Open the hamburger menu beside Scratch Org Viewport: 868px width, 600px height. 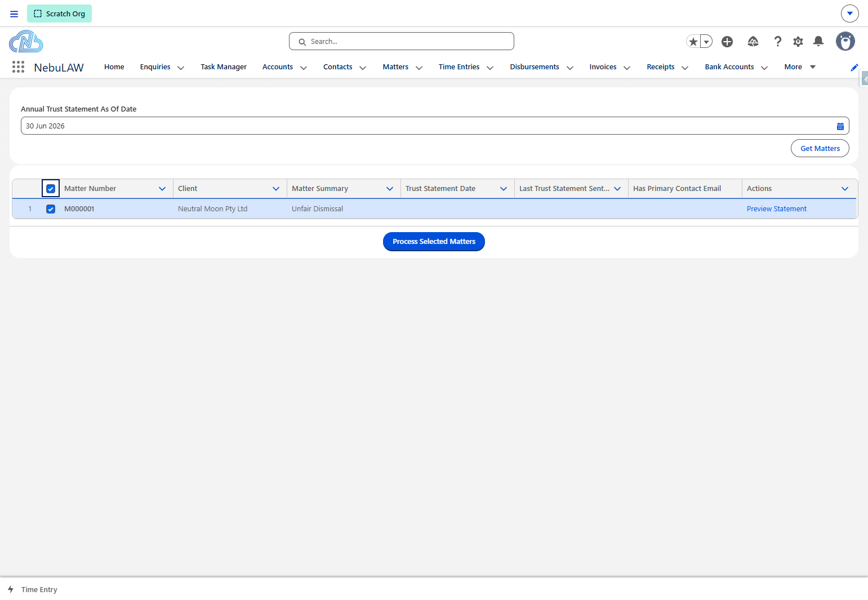point(14,14)
